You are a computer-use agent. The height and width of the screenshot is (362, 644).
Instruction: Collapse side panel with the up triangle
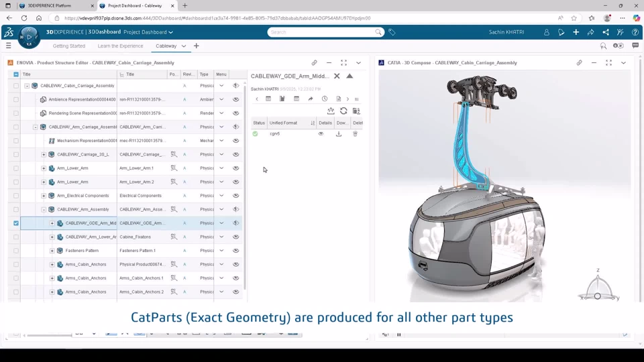(350, 76)
